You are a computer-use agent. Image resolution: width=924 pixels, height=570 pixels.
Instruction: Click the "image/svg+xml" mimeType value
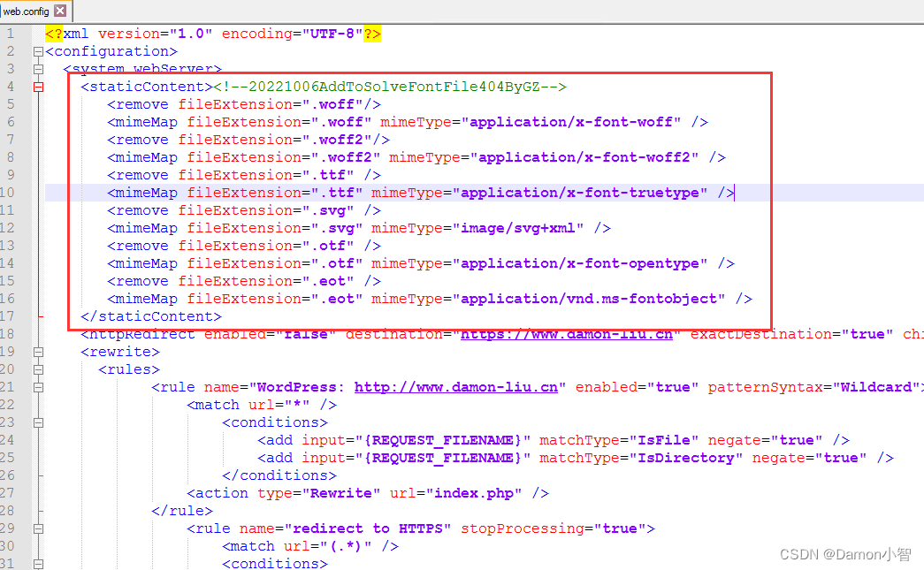click(518, 228)
